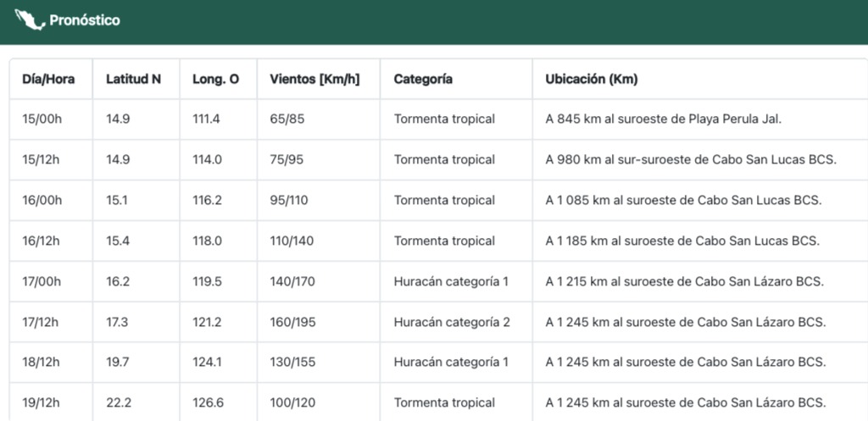Select the Latitud N column header
The image size is (868, 421).
133,79
